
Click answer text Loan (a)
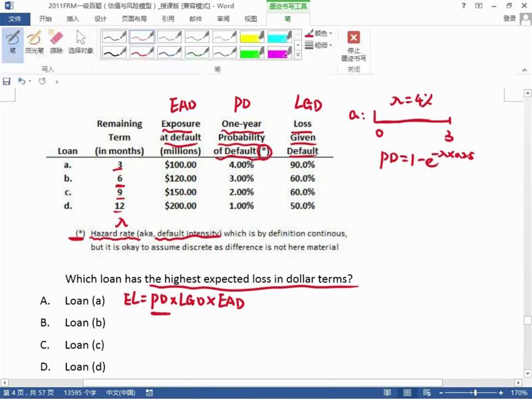point(85,301)
